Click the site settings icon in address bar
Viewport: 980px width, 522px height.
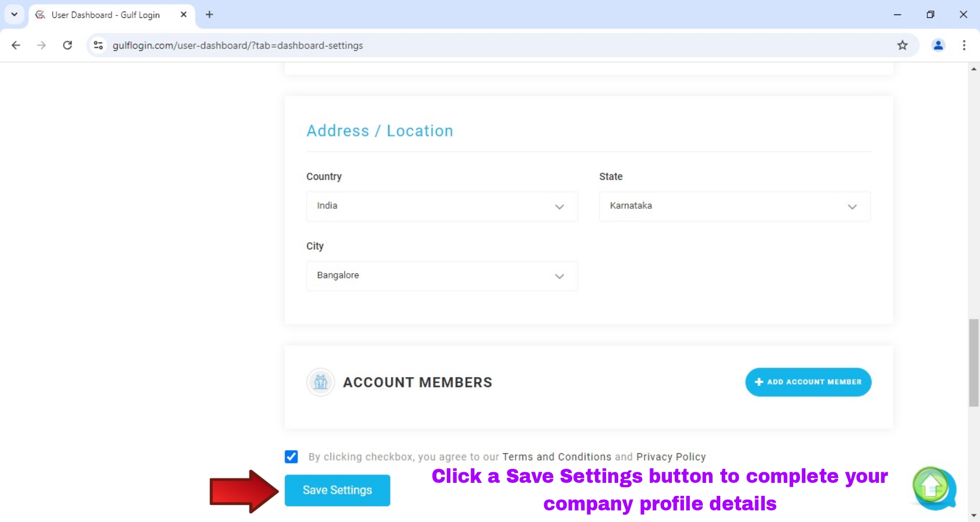click(x=98, y=45)
